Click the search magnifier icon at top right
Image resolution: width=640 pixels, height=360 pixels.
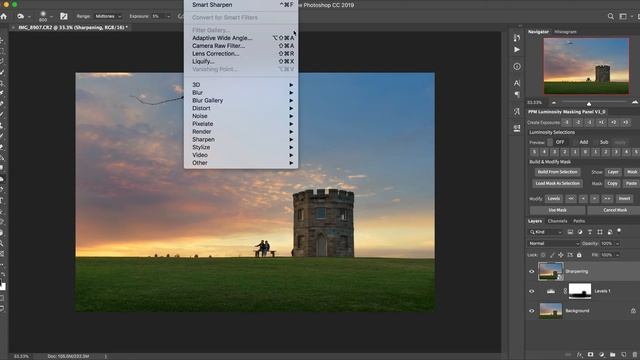[x=611, y=16]
